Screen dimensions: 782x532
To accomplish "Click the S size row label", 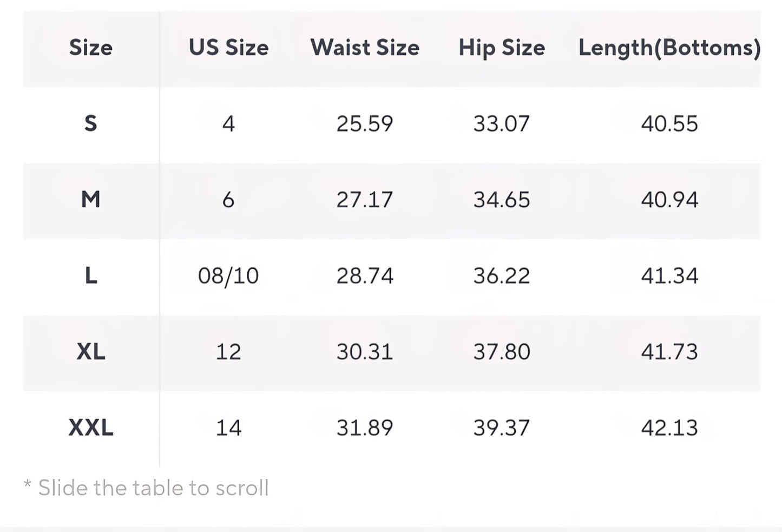I will point(91,124).
